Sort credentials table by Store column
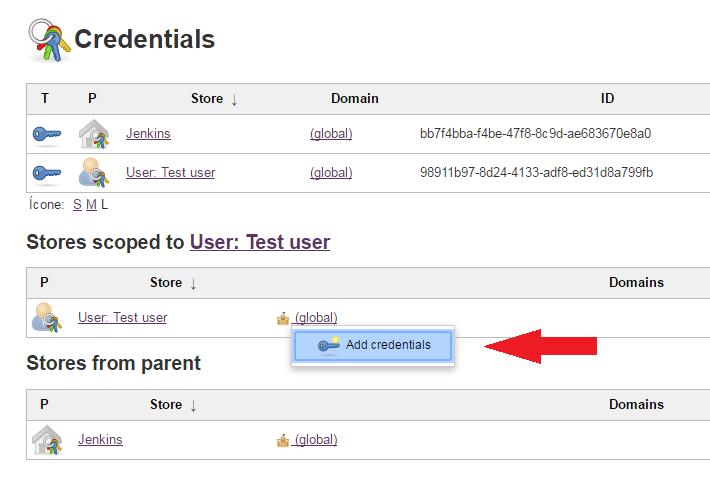Screen dimensions: 710x501 tap(214, 99)
